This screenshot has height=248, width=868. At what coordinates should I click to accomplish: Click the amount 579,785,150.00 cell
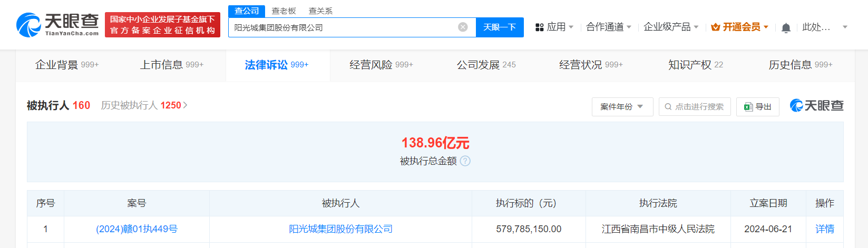point(529,229)
